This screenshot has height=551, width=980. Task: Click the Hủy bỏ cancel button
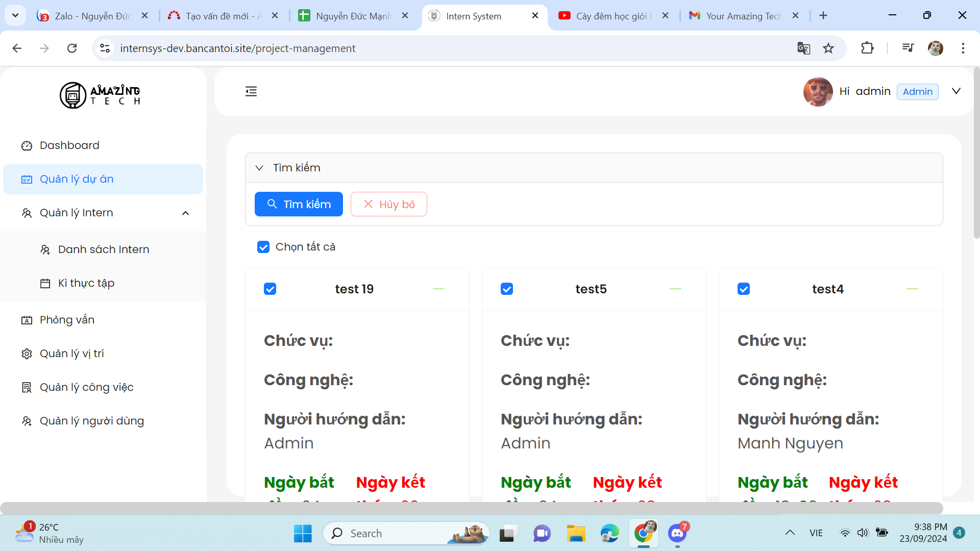click(388, 204)
